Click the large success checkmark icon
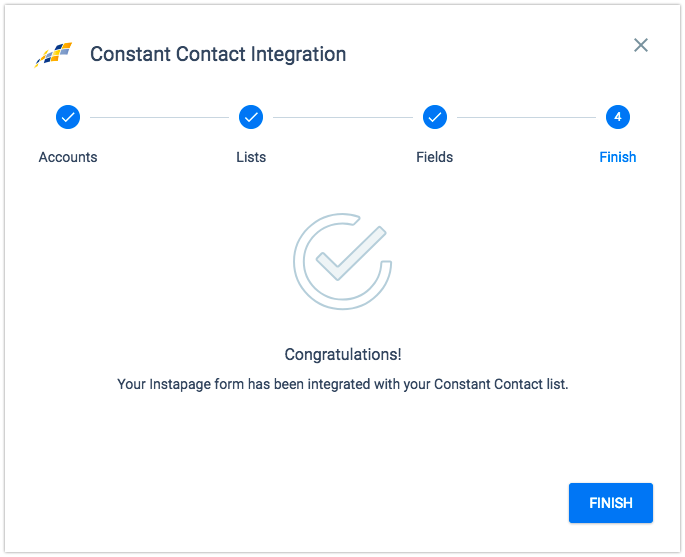The height and width of the screenshot is (557, 685). click(x=342, y=261)
